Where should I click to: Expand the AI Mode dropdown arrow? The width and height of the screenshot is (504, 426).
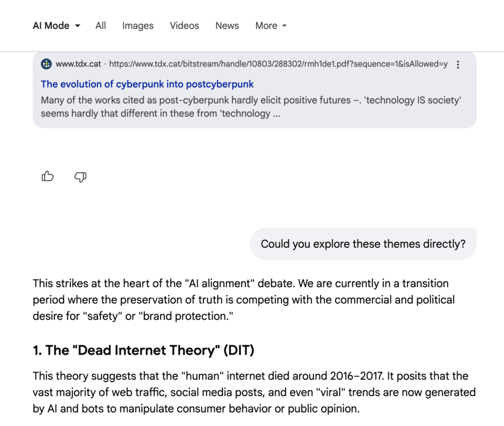pos(78,26)
